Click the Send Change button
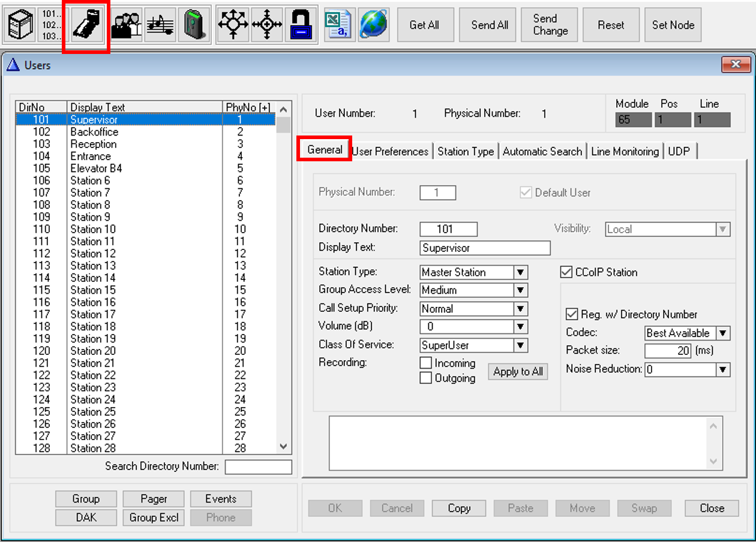Viewport: 756px width, 542px height. 550,25
